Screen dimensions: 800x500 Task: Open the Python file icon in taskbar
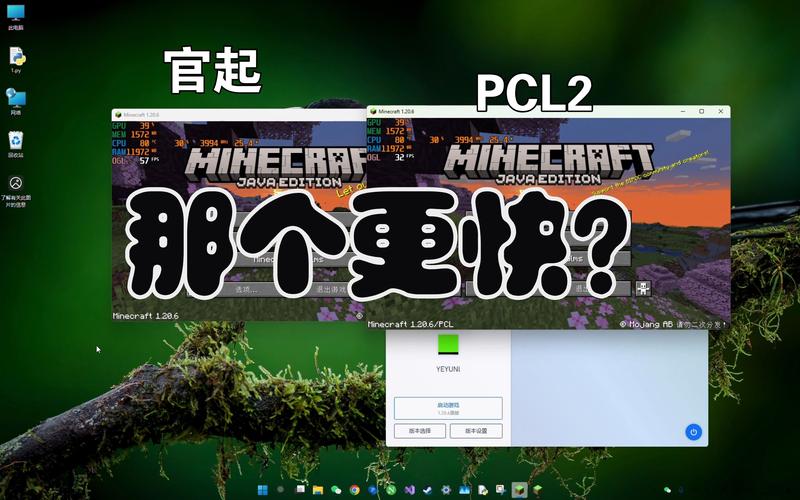(483, 490)
